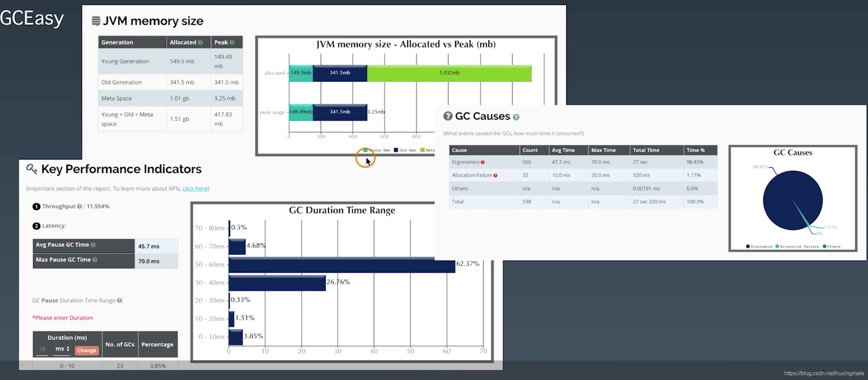
Task: Click the peak usage Young Gen 149.49mb bar segment
Action: coord(301,112)
